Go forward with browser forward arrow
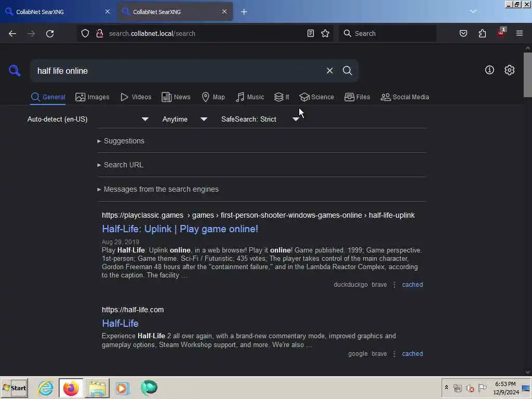Viewport: 532px width, 399px height. coord(31,34)
